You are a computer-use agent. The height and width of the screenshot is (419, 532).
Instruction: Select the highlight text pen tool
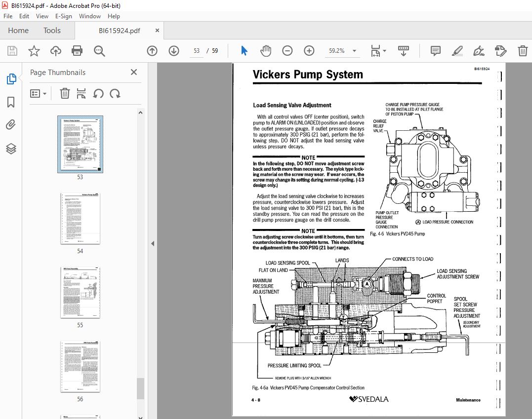(457, 51)
